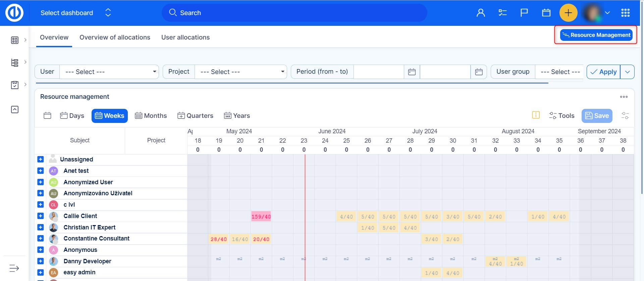Switch timeline zoom to Weeks
Image resolution: width=644 pixels, height=281 pixels.
click(x=109, y=116)
